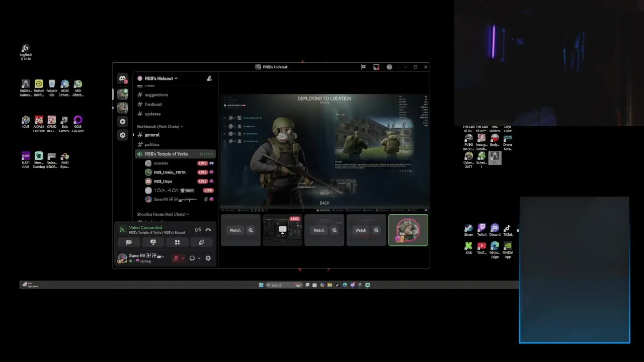Viewport: 644px width, 362px height.
Task: Open the soundboard icon in voice panel
Action: [201, 242]
